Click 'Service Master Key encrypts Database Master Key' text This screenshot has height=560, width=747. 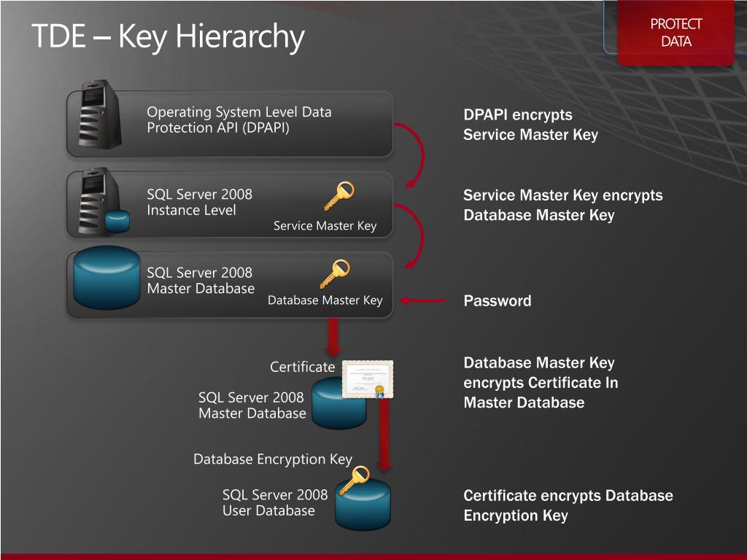[x=563, y=205]
